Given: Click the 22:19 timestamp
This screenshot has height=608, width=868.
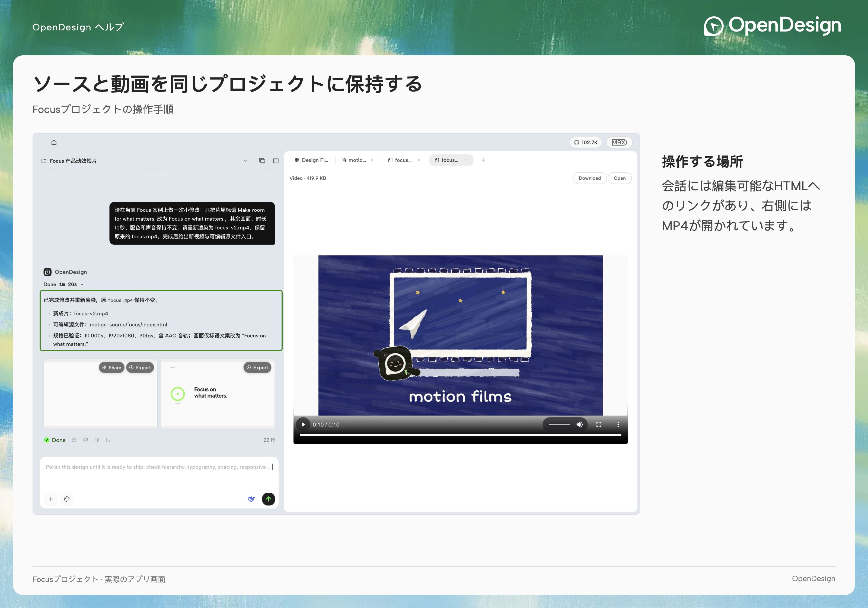Looking at the screenshot, I should coord(269,440).
